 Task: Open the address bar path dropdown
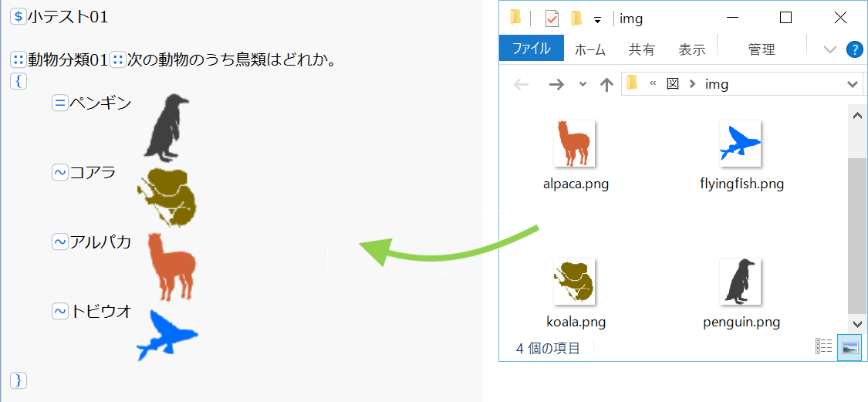pos(853,84)
